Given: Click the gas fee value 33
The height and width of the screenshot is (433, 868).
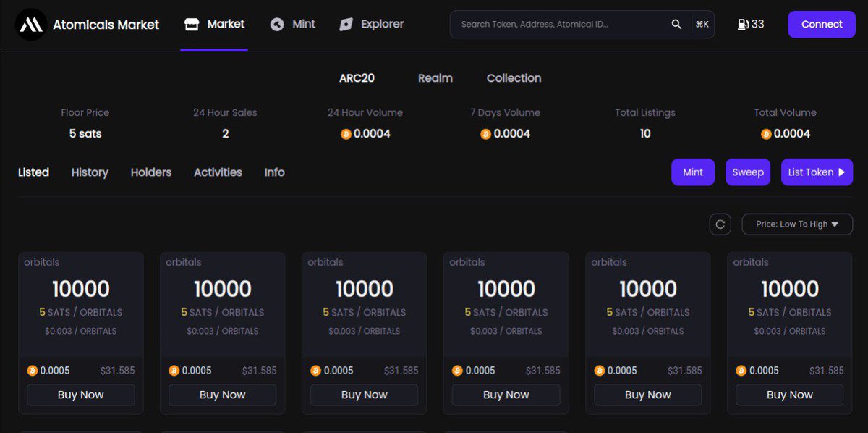Looking at the screenshot, I should click(x=758, y=25).
